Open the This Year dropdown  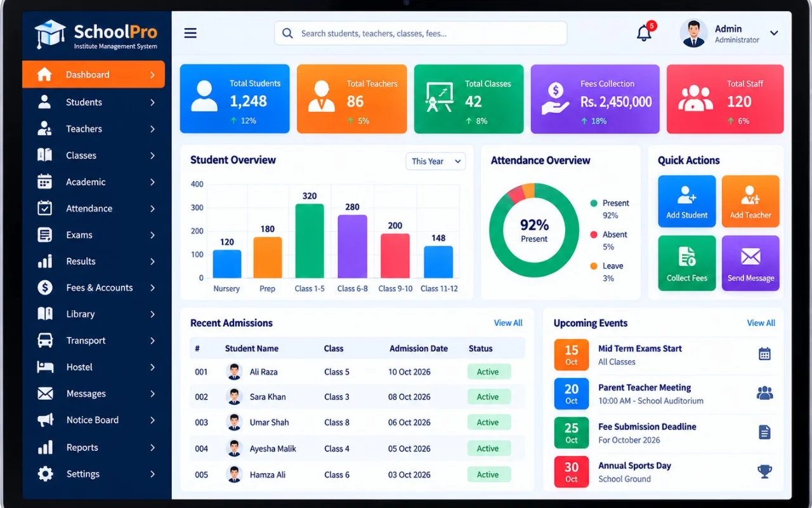coord(436,161)
